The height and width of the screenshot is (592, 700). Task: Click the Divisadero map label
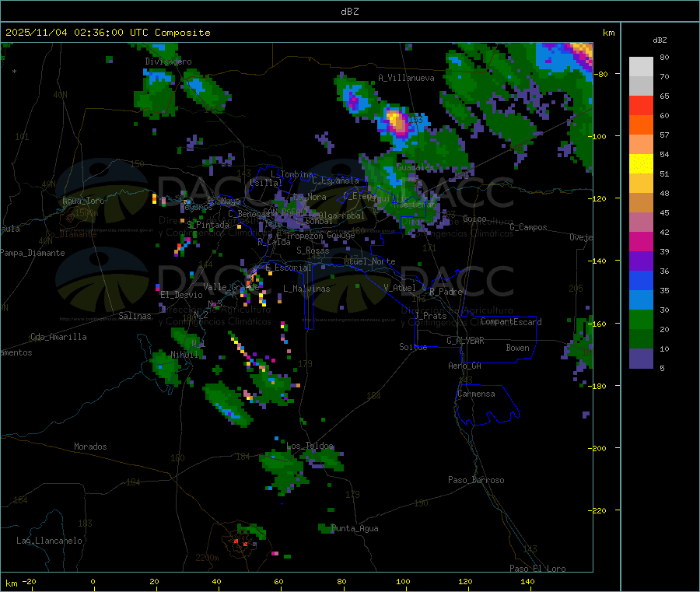click(168, 61)
